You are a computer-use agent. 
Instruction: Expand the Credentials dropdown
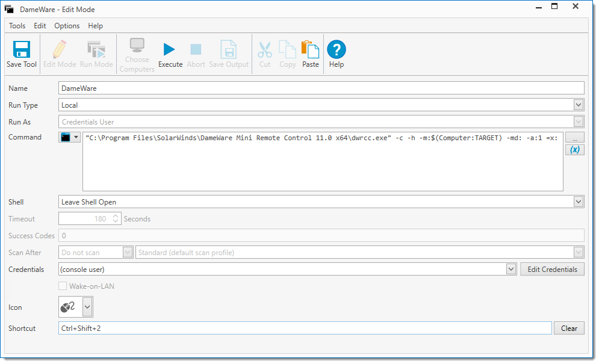[x=511, y=270]
